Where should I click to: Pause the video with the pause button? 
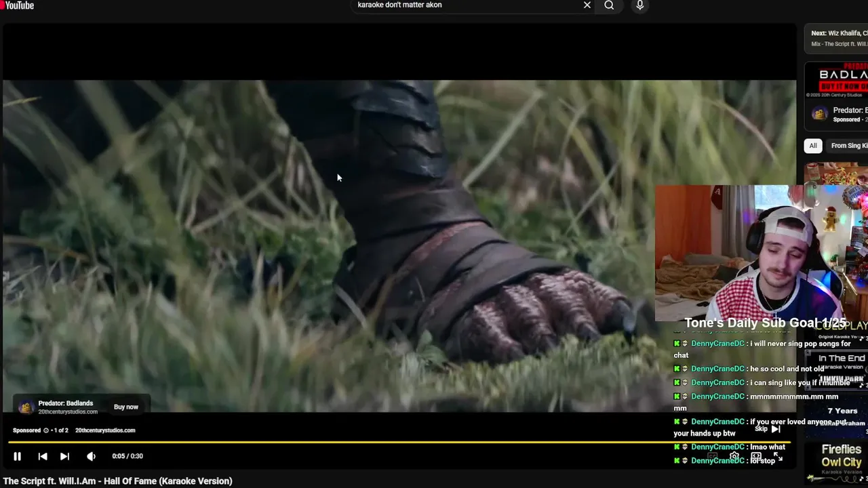point(18,456)
